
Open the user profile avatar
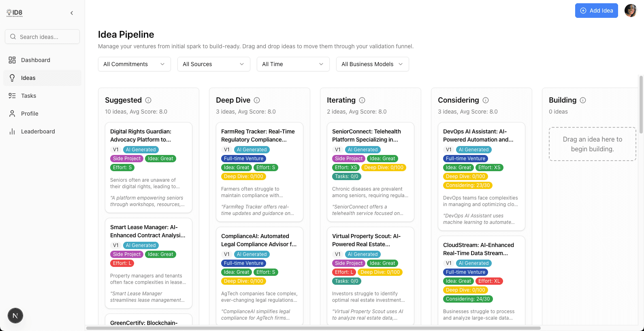(x=630, y=11)
